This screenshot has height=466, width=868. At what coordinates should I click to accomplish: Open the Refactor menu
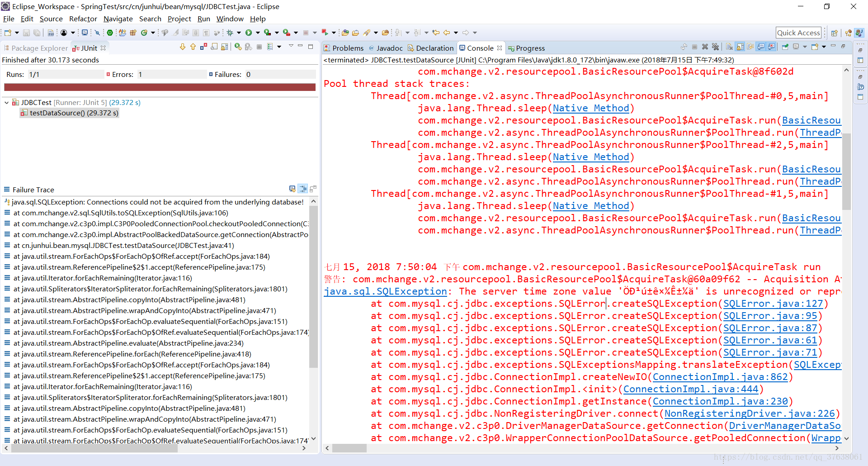(x=83, y=19)
